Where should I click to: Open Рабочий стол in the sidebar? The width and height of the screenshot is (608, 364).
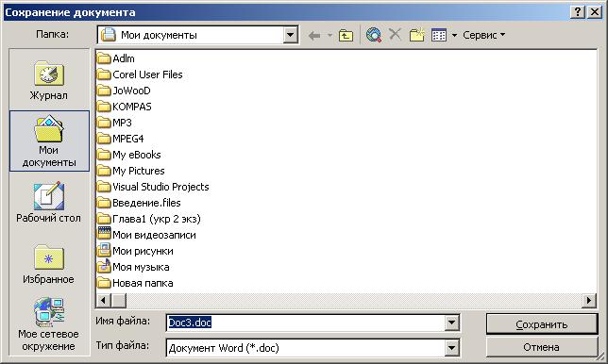click(x=49, y=202)
